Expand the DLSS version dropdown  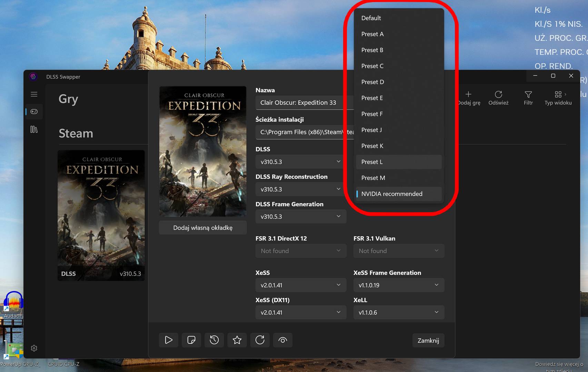pyautogui.click(x=300, y=162)
